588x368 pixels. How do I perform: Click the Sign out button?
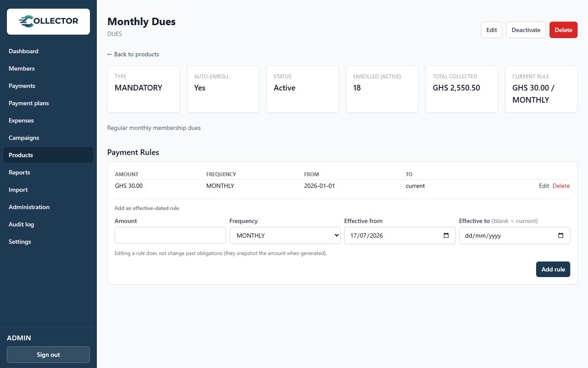(x=48, y=355)
